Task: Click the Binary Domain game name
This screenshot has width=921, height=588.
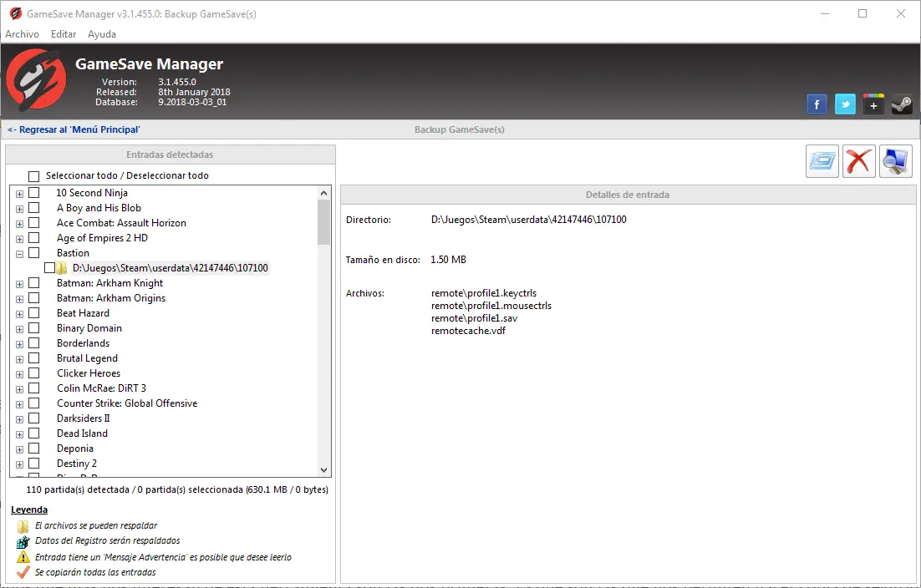Action: [x=89, y=328]
